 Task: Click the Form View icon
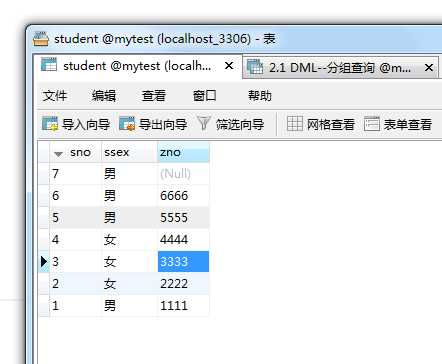(x=372, y=124)
